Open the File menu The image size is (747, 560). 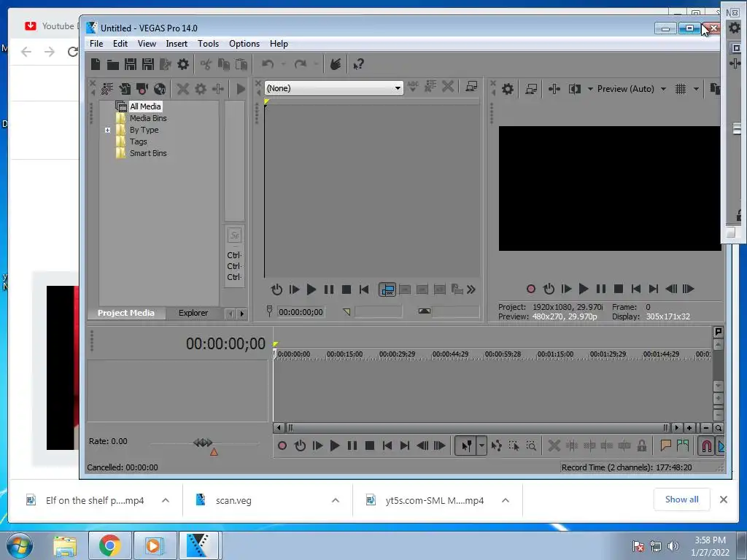coord(96,43)
